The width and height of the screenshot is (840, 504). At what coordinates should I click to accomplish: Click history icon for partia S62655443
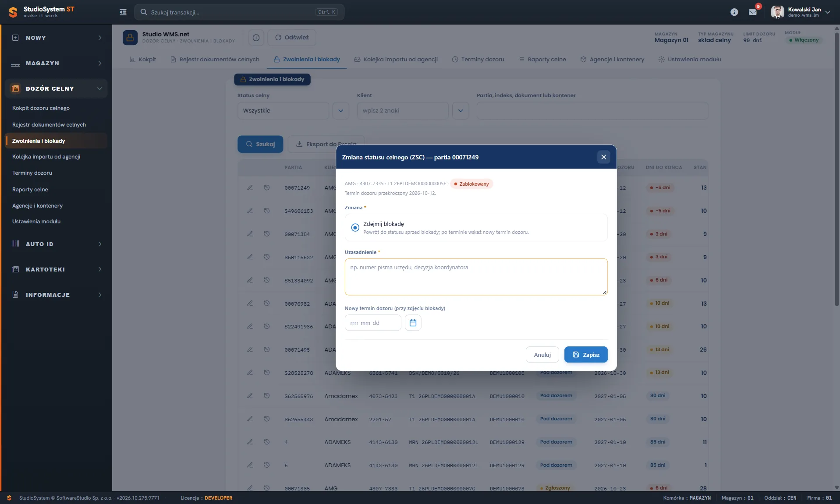pyautogui.click(x=266, y=419)
